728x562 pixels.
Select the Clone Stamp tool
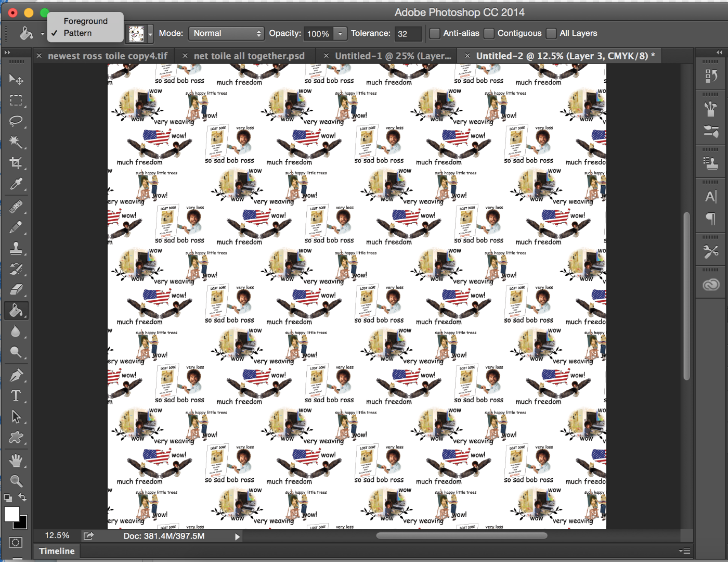[16, 248]
